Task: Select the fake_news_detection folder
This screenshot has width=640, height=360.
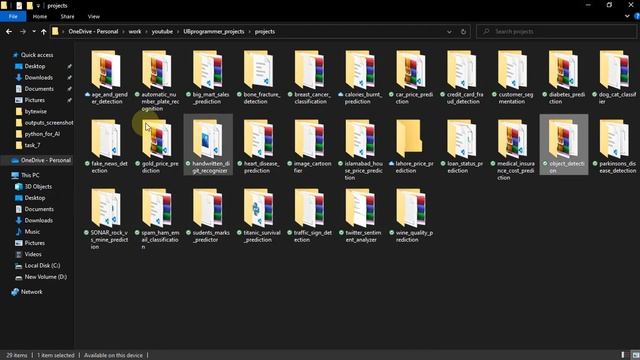Action: pos(106,146)
